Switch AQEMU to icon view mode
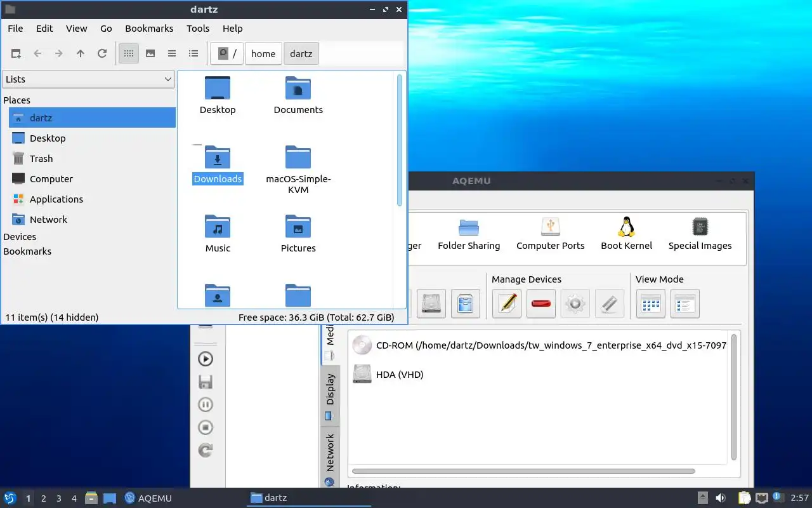The height and width of the screenshot is (508, 812). [651, 304]
